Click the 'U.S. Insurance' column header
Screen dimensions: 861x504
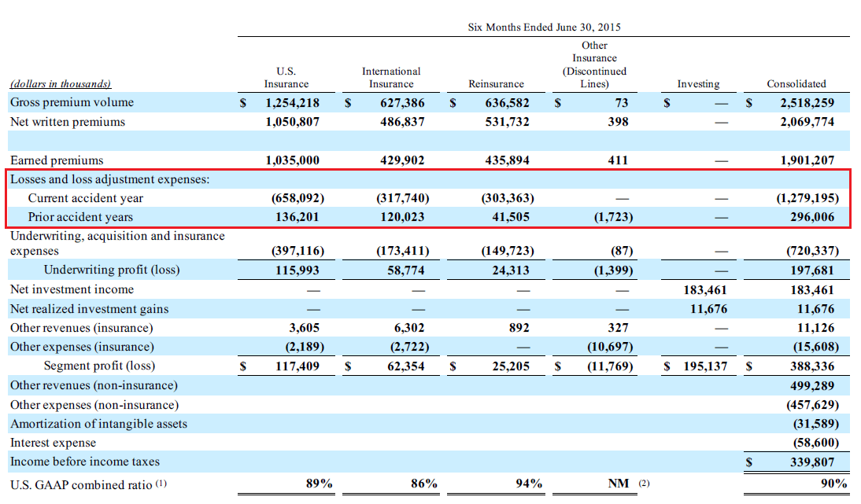pos(286,77)
